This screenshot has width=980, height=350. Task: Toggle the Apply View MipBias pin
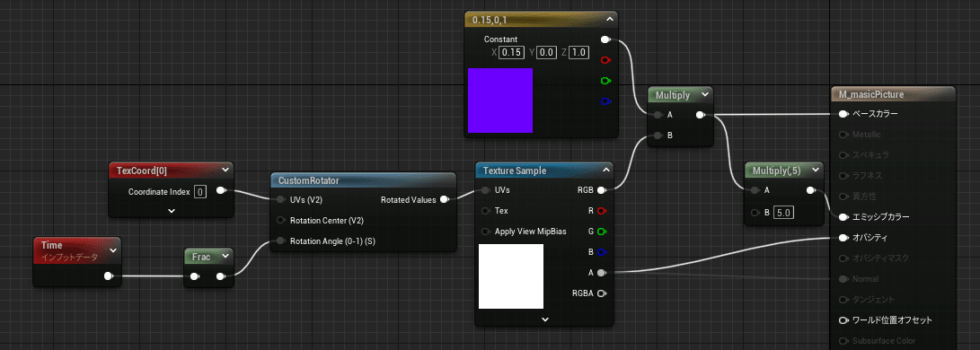tap(485, 232)
